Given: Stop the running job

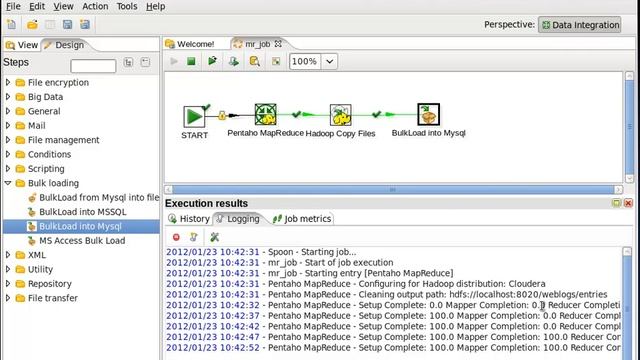Looking at the screenshot, I should [191, 61].
